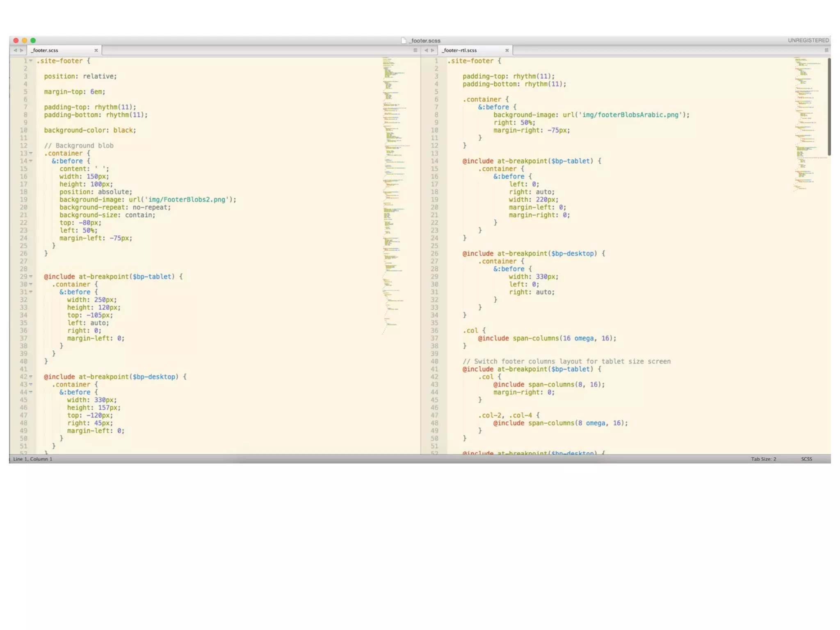Click the left pane forward-navigation arrow
Screen dimensions: 840x630
click(x=22, y=50)
